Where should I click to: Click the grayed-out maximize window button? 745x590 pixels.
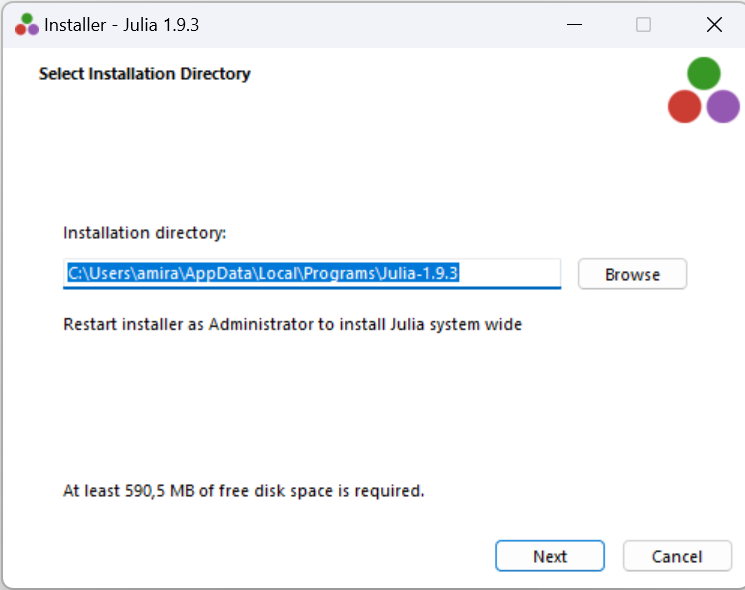[643, 25]
